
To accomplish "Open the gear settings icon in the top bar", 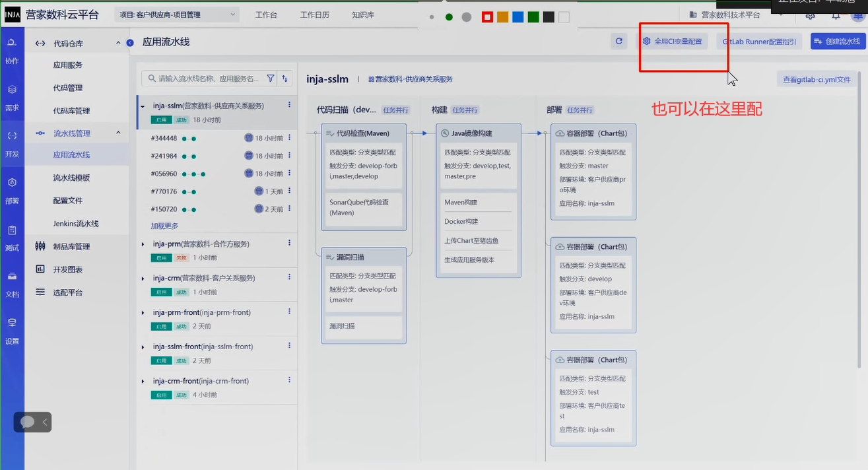I will pyautogui.click(x=811, y=15).
